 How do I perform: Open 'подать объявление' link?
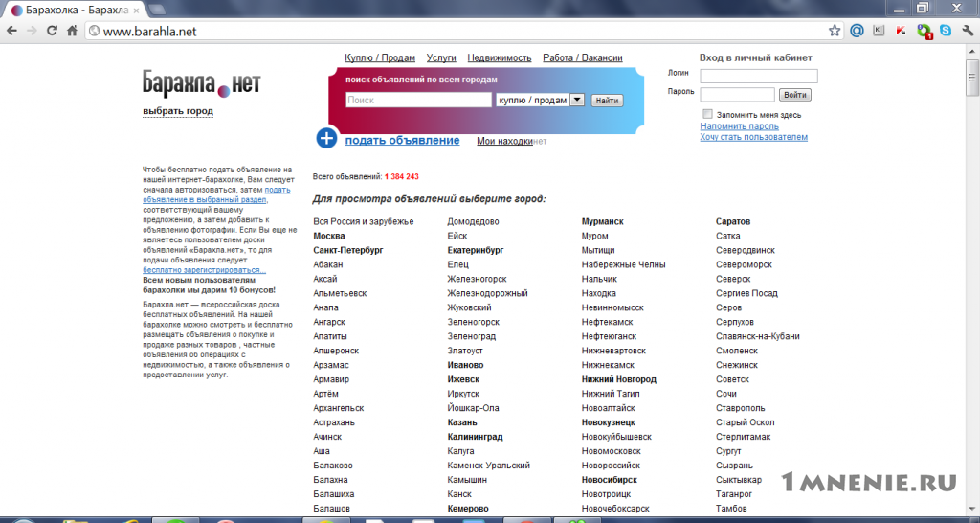click(x=403, y=140)
